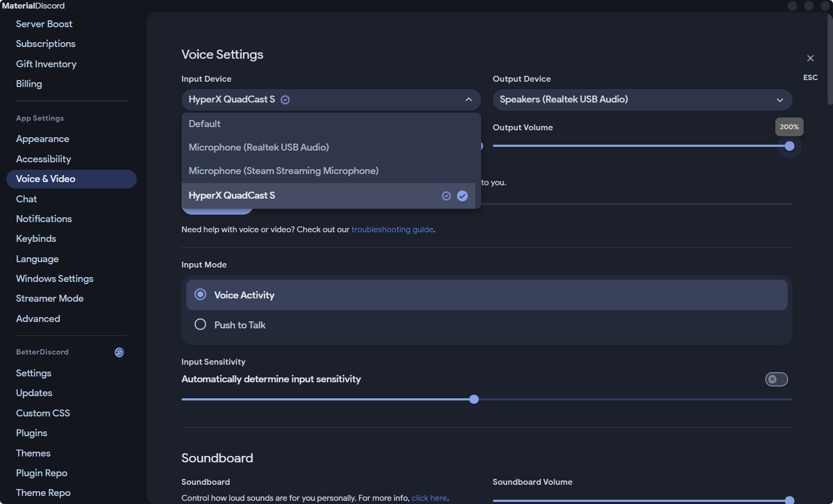The width and height of the screenshot is (833, 504).
Task: Select Voice & Video tab
Action: 72,179
